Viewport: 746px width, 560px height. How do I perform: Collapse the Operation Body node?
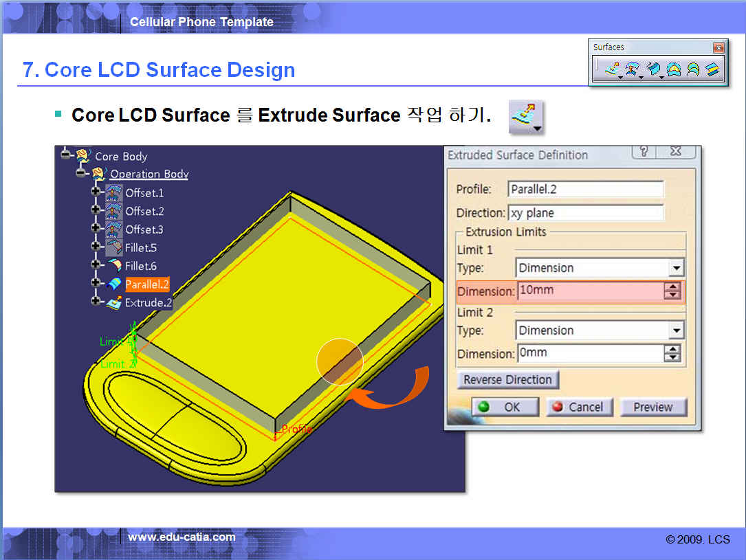pyautogui.click(x=81, y=174)
